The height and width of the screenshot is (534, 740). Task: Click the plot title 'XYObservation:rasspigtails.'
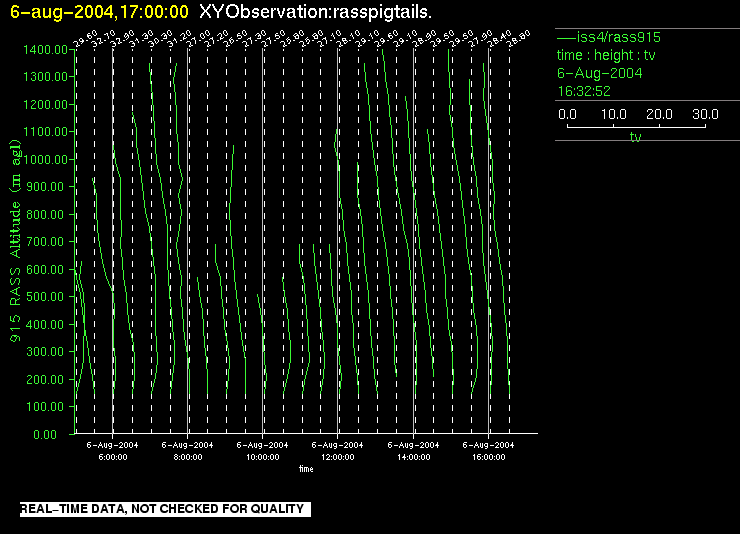316,12
